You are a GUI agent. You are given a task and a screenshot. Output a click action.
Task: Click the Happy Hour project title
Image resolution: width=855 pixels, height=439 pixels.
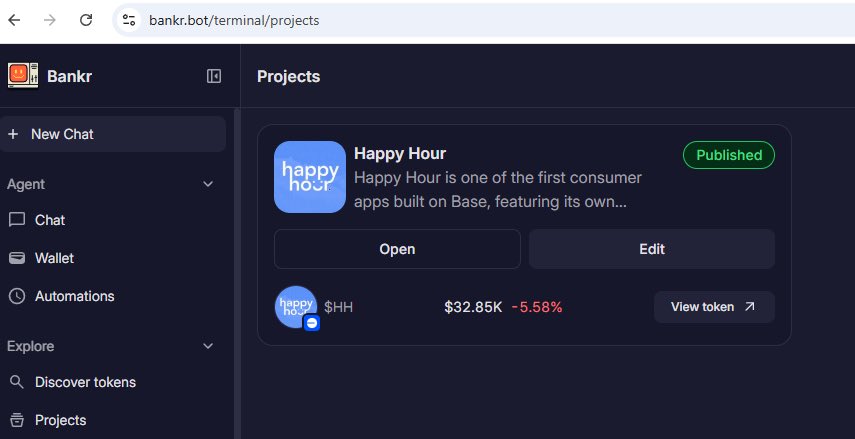pos(400,154)
